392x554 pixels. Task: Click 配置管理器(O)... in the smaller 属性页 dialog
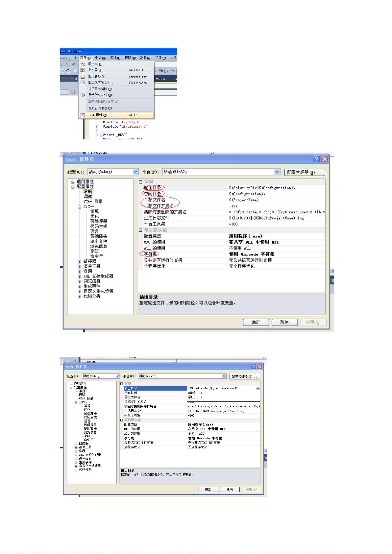pos(245,377)
